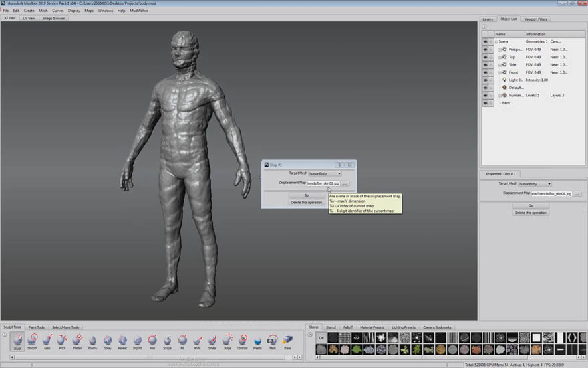The height and width of the screenshot is (368, 588).
Task: Select the Fill tool
Action: click(182, 341)
